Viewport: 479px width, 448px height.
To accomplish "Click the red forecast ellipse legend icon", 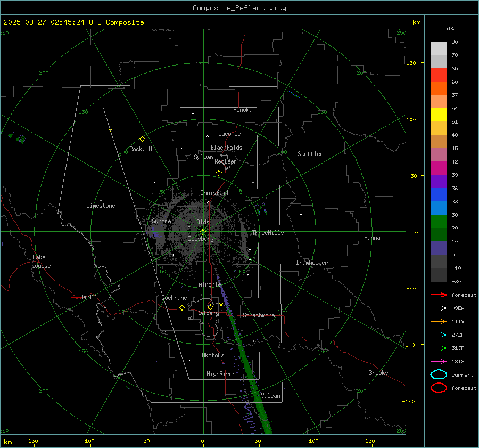I will pos(439,388).
